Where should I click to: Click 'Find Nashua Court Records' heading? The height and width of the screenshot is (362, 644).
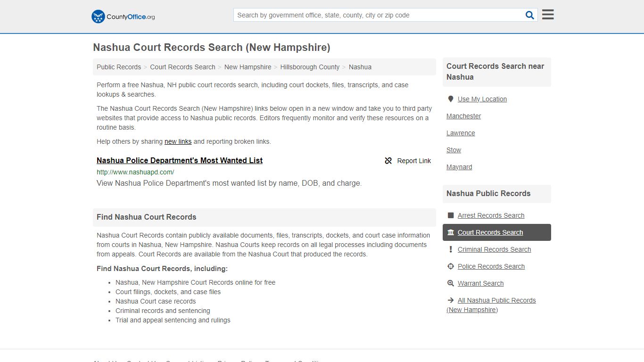147,217
